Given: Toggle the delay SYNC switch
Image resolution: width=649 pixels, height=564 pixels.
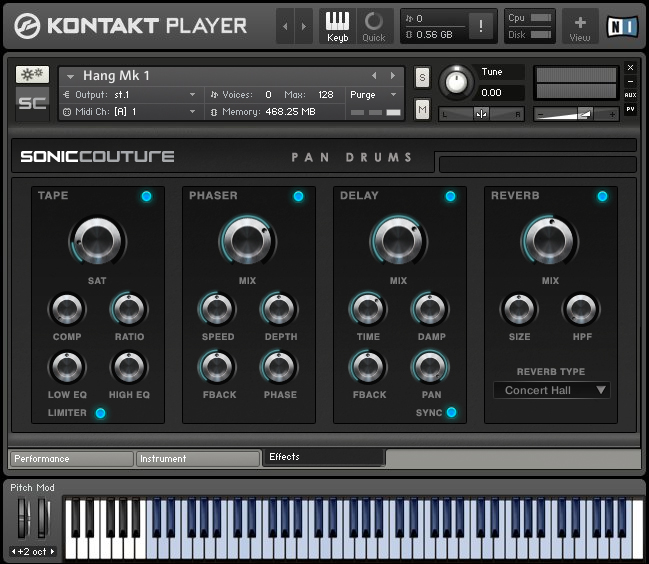Looking at the screenshot, I should [x=452, y=412].
